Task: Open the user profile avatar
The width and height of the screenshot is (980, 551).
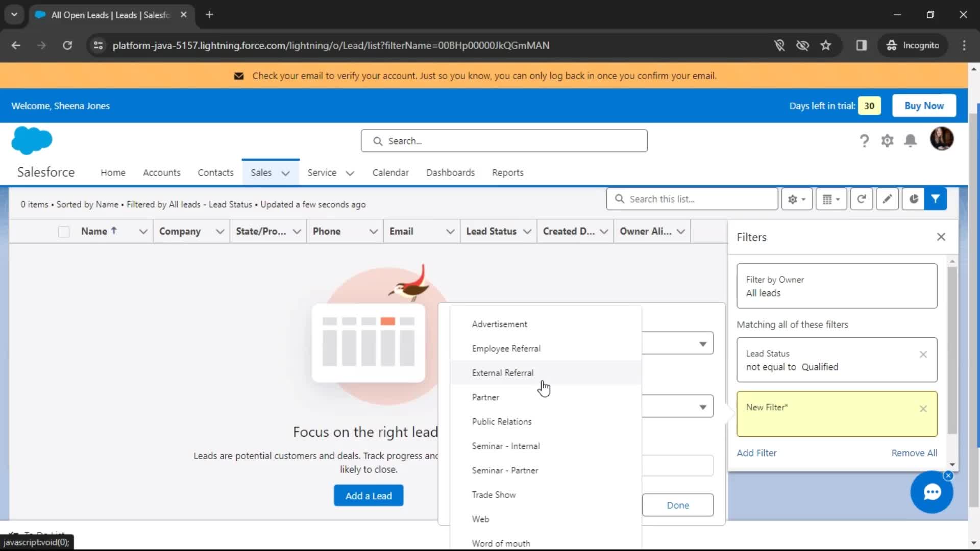Action: [x=942, y=139]
